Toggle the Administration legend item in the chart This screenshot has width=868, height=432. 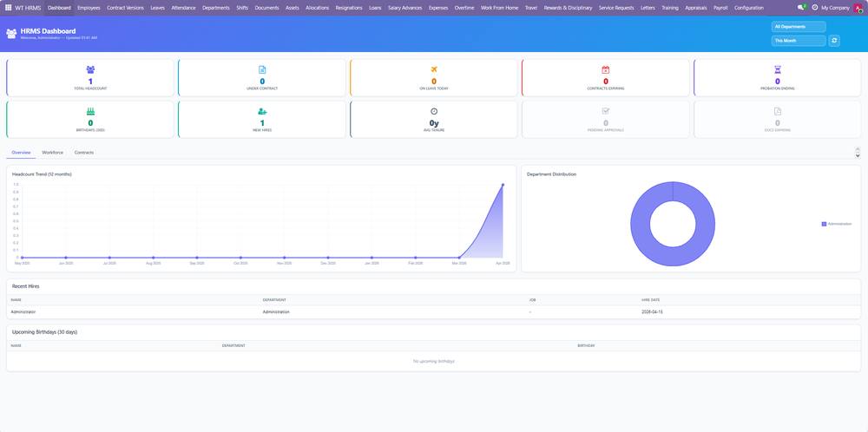837,224
